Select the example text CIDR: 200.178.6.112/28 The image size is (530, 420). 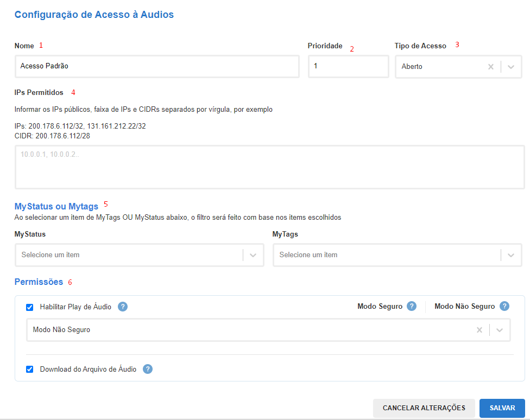(x=52, y=136)
